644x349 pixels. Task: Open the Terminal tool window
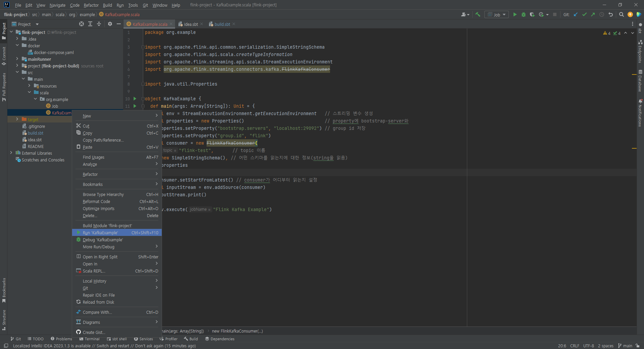[90, 339]
